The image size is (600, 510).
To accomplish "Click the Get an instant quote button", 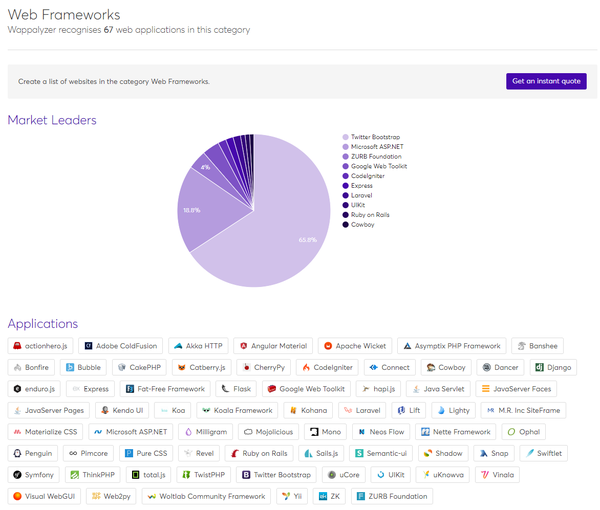I will [546, 81].
